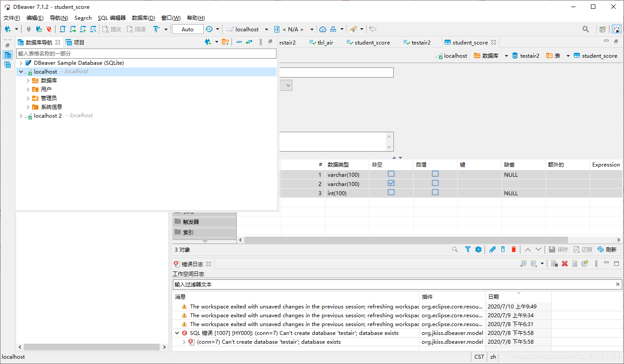Viewport: 624px width, 364px height.
Task: Click the create folder icon in navigator panel
Action: pos(225,42)
